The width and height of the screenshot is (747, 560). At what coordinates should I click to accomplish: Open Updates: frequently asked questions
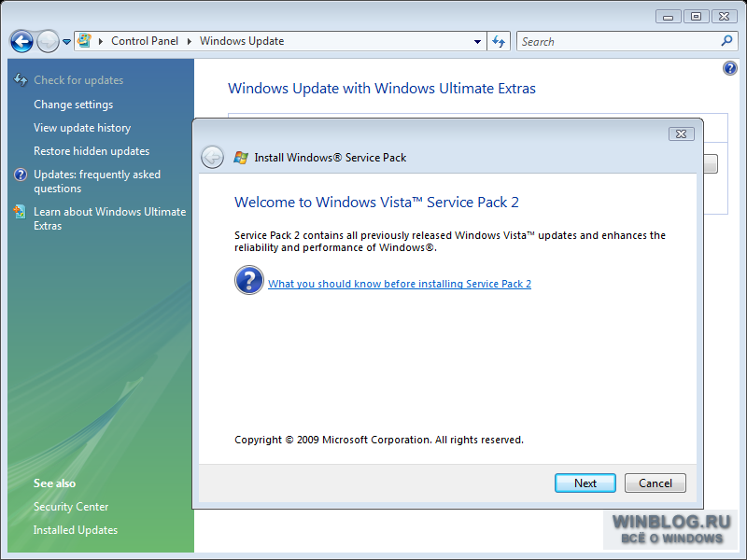tap(97, 181)
